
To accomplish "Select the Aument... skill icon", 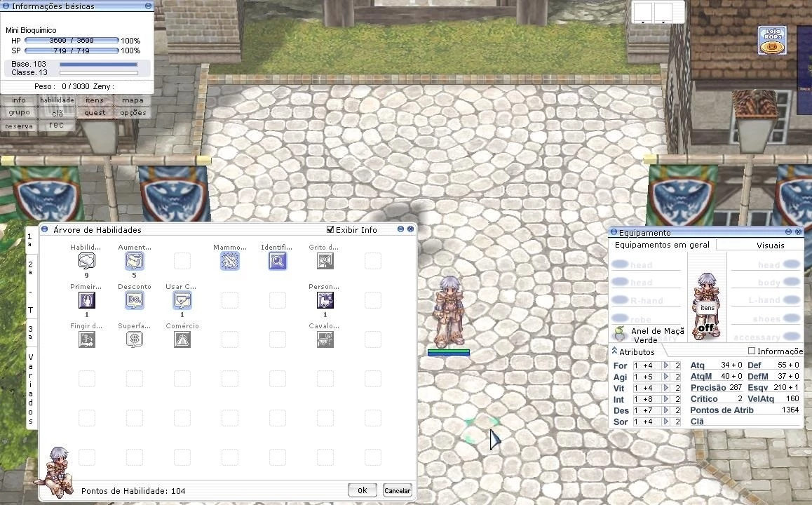I will 134,261.
